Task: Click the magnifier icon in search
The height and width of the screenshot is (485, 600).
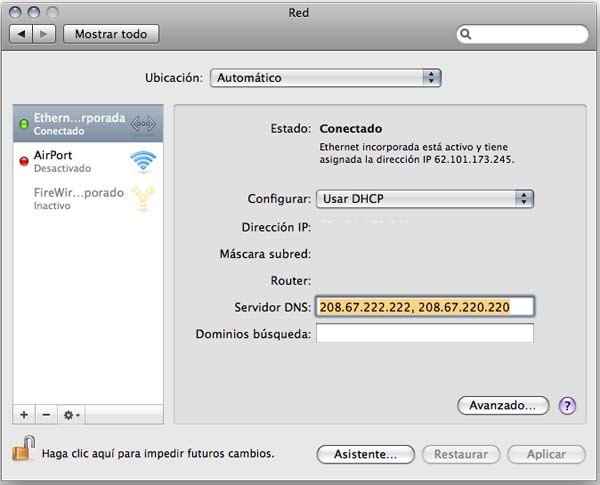Action: click(x=466, y=34)
